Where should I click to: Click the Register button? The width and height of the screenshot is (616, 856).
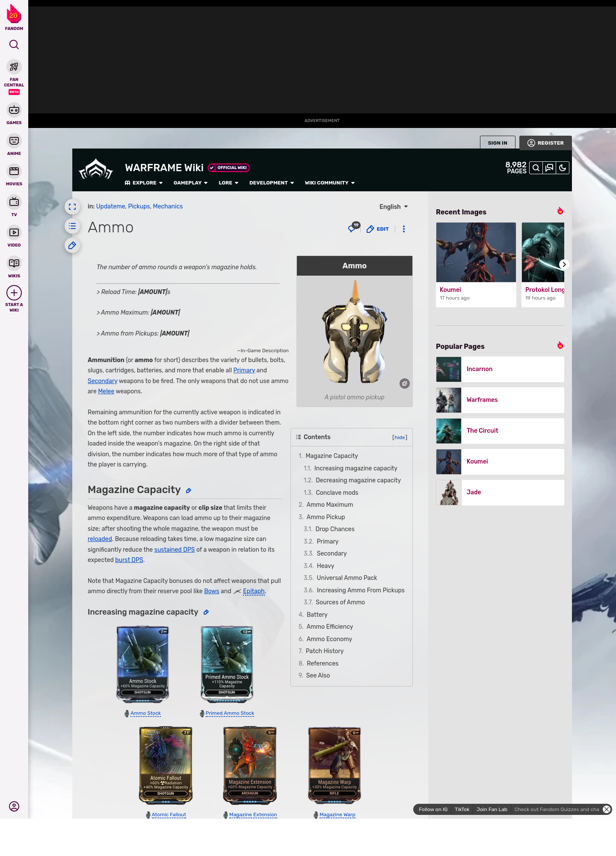(545, 143)
